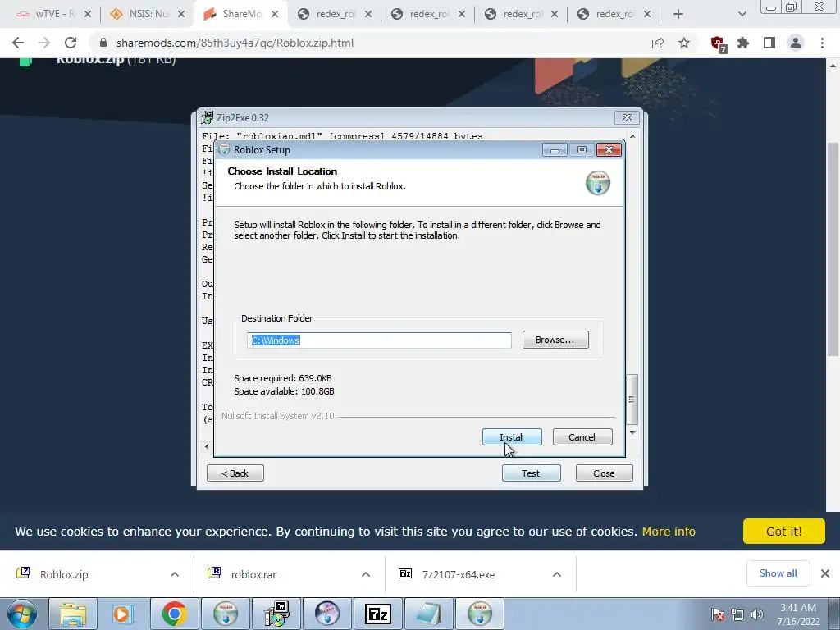Close the ShareMods browser tab
The height and width of the screenshot is (630, 840).
(x=275, y=14)
